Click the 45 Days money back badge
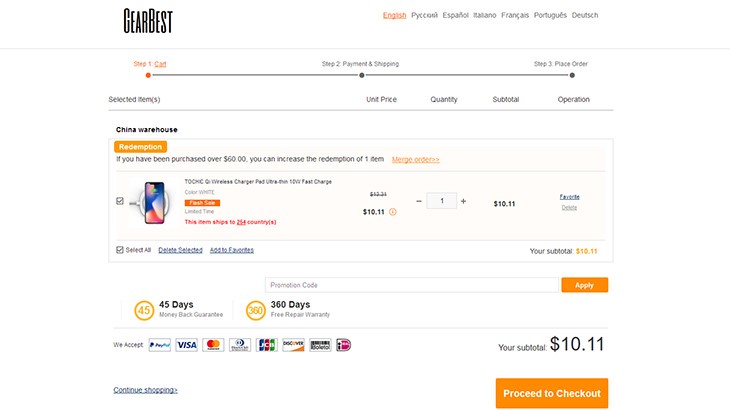The height and width of the screenshot is (410, 730). [144, 310]
